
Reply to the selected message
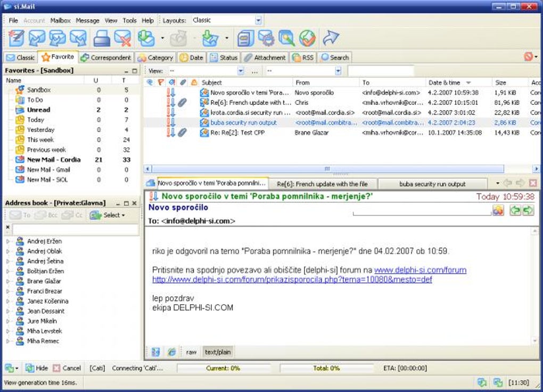[37, 38]
